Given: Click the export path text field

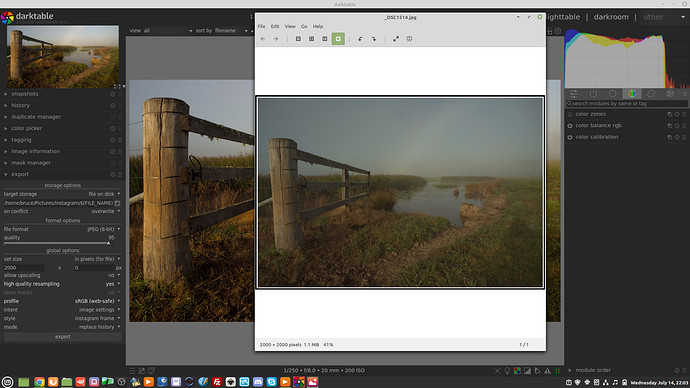Looking at the screenshot, I should [59, 203].
